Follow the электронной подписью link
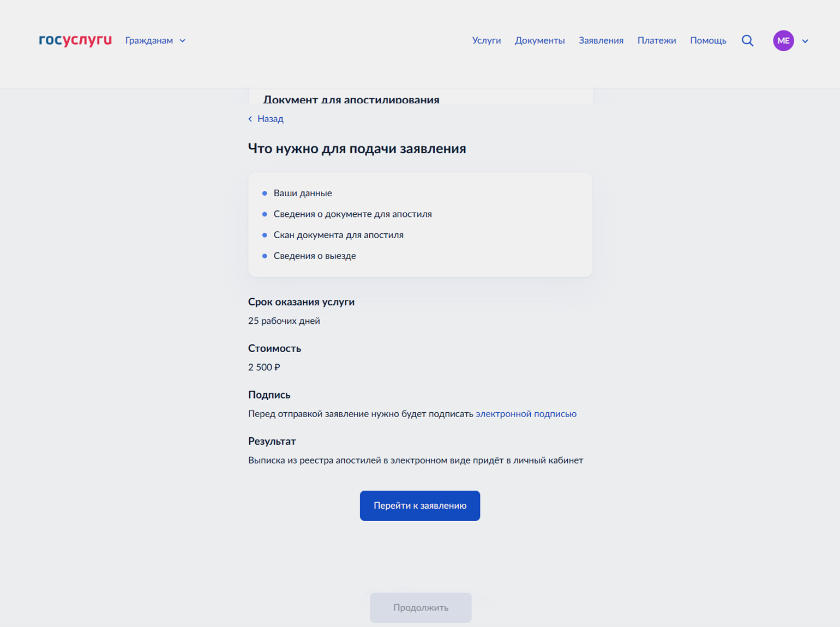 [526, 414]
